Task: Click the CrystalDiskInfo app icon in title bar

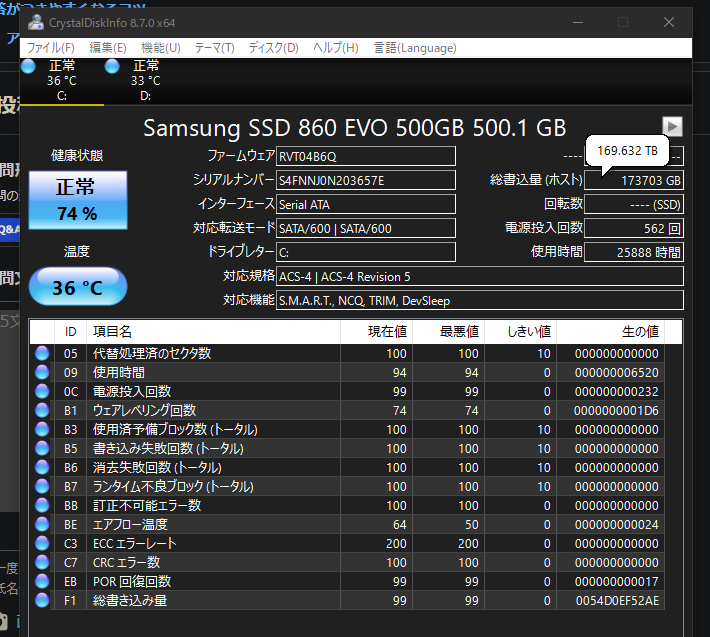Action: 36,22
